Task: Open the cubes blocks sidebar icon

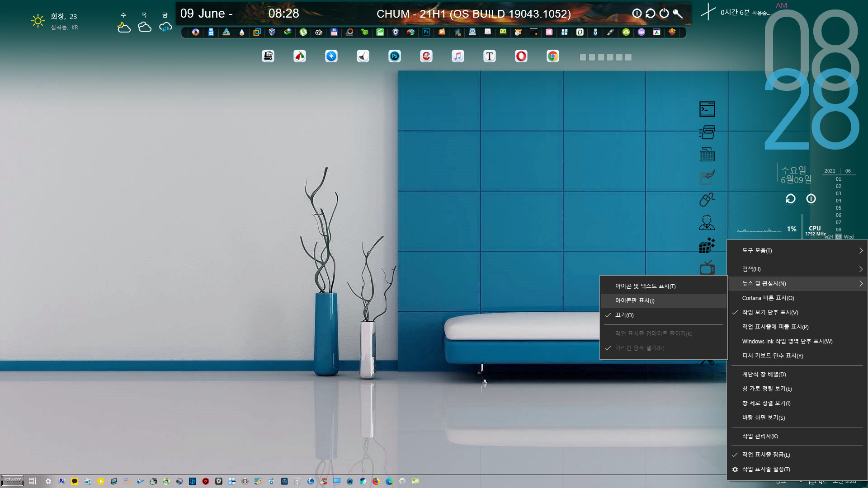Action: tap(707, 245)
